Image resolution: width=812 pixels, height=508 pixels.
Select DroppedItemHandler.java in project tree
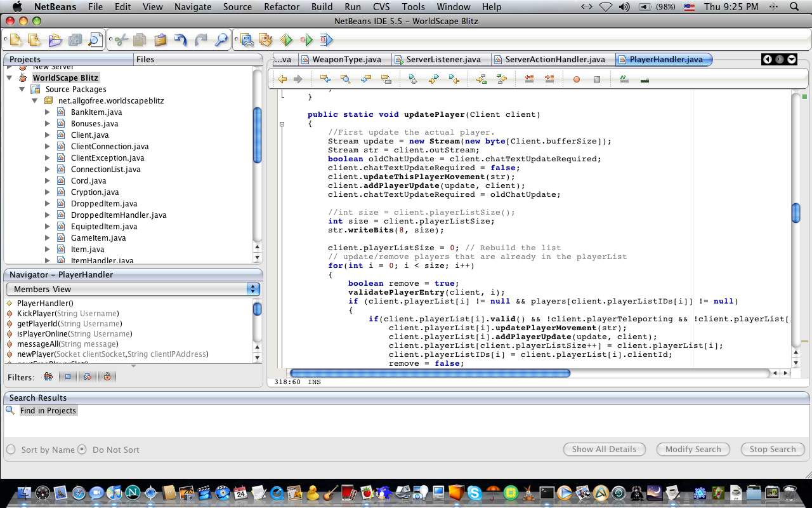point(119,215)
